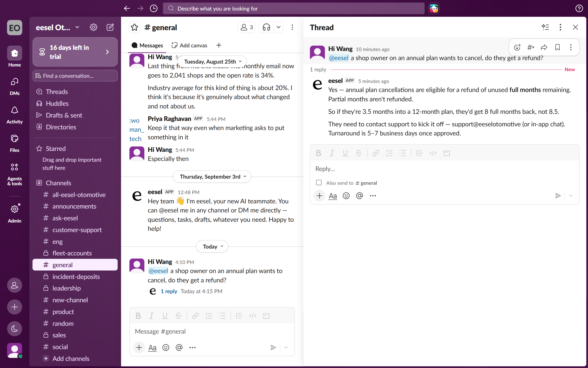Open emoji picker in the #general message composer
The image size is (588, 368).
(x=166, y=347)
